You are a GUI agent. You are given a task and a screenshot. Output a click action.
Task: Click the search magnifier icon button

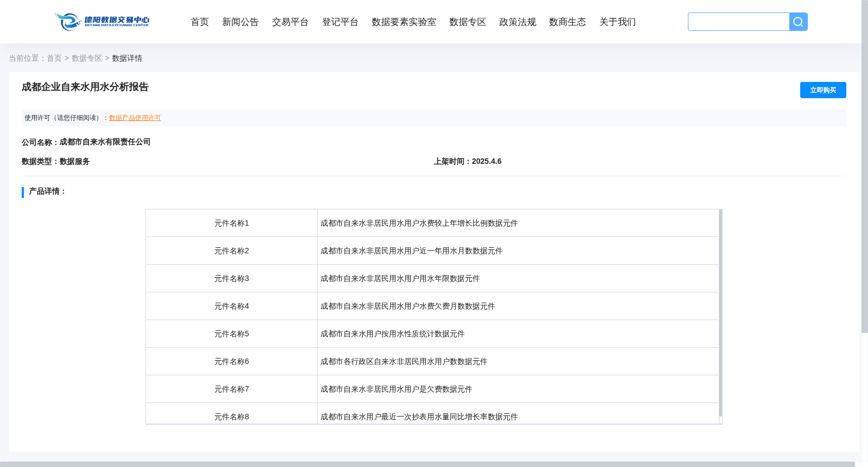(798, 22)
